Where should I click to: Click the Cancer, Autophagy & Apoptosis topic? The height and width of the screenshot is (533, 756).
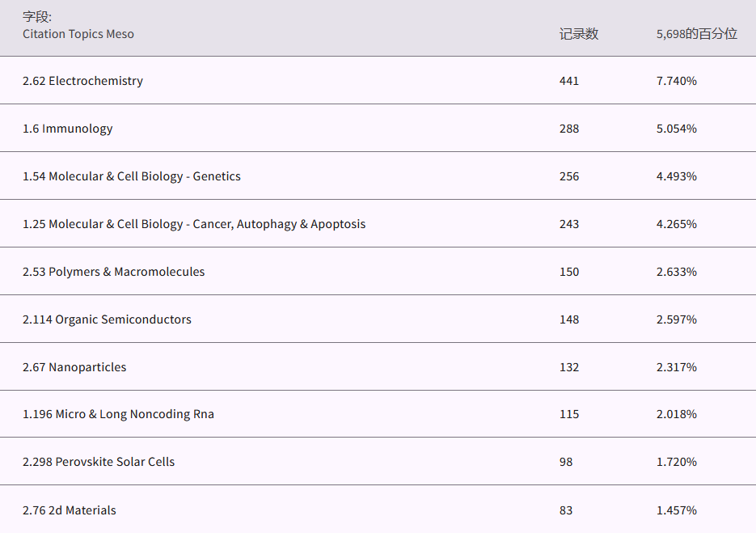point(194,224)
